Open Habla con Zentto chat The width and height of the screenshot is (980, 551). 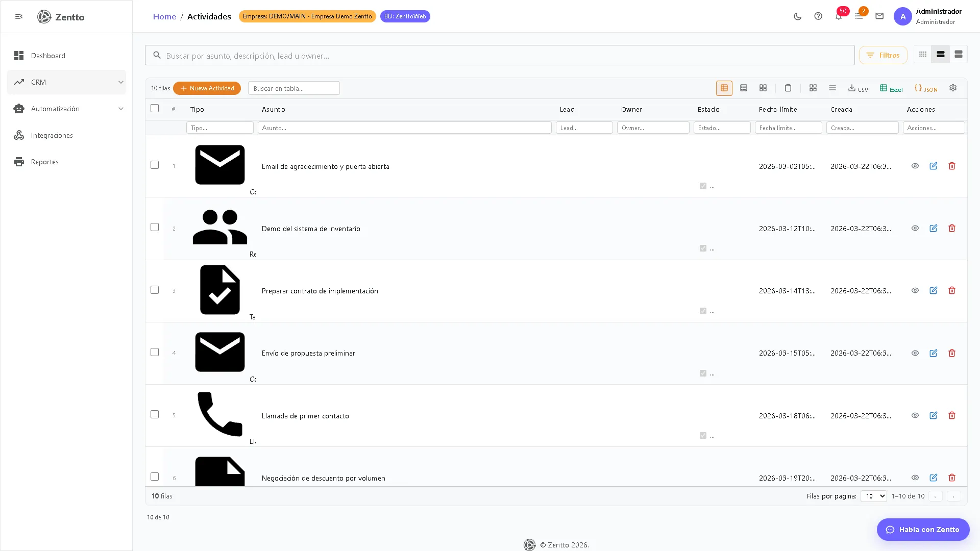923,530
